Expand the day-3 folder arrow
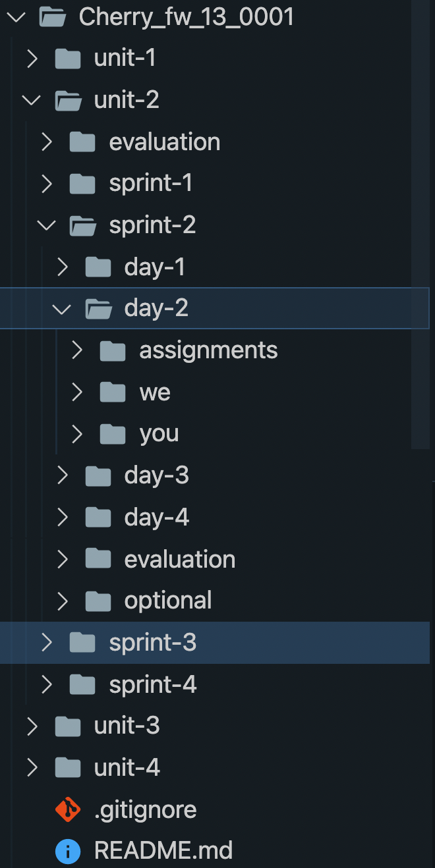This screenshot has height=868, width=435. tap(62, 475)
